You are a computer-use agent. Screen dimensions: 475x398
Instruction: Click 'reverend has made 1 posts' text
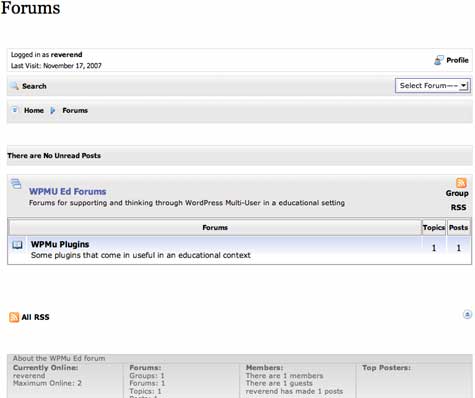294,391
